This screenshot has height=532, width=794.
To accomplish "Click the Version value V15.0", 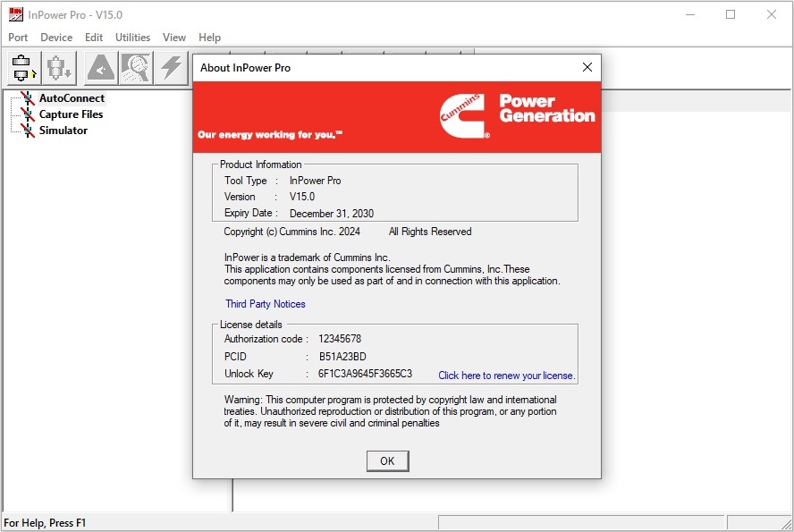I will [302, 197].
